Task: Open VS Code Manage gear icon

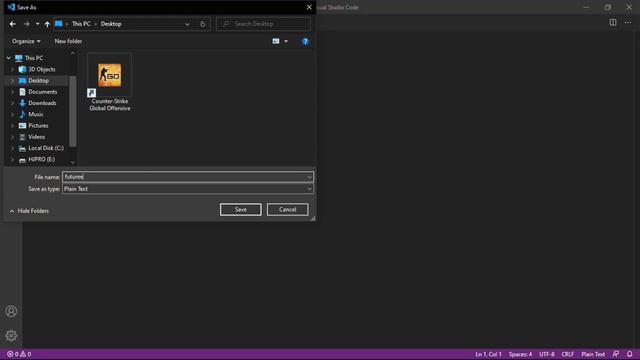Action: click(x=11, y=336)
